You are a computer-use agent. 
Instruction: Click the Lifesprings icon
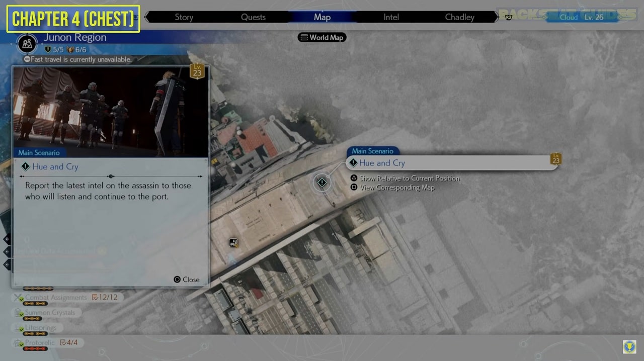19,328
